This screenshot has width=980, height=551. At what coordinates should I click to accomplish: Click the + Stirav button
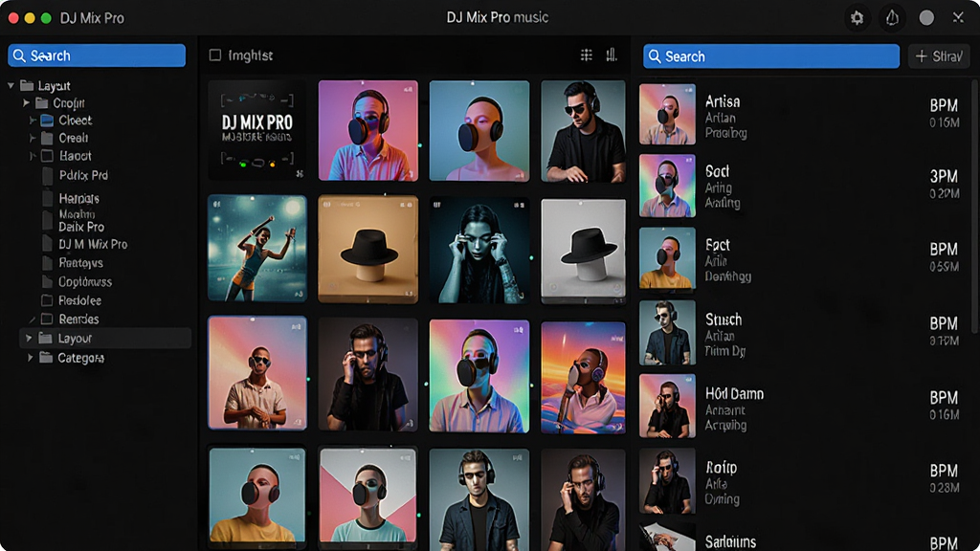(939, 56)
